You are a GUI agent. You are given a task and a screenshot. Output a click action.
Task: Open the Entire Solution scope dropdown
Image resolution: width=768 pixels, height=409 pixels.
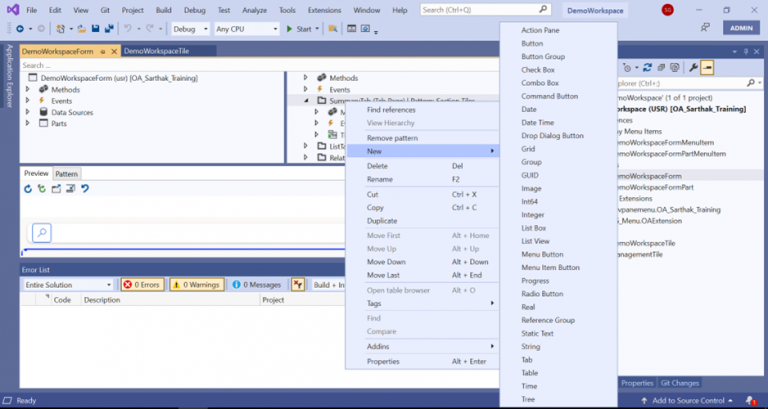68,285
